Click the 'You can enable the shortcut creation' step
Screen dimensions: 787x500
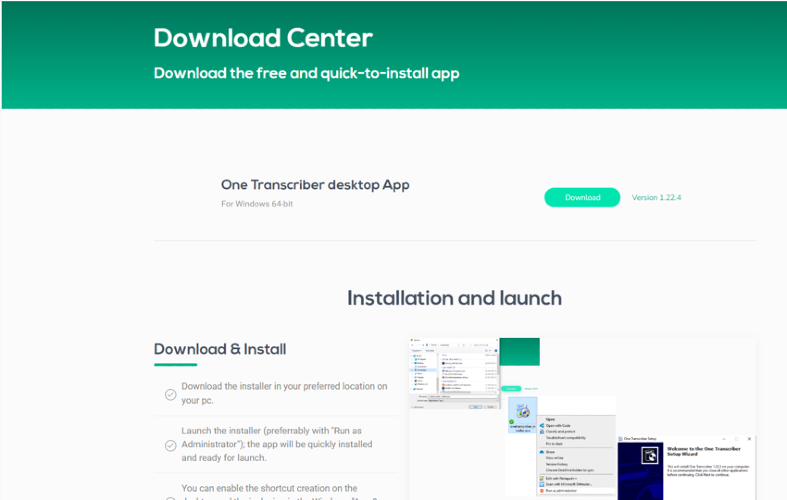click(279, 491)
